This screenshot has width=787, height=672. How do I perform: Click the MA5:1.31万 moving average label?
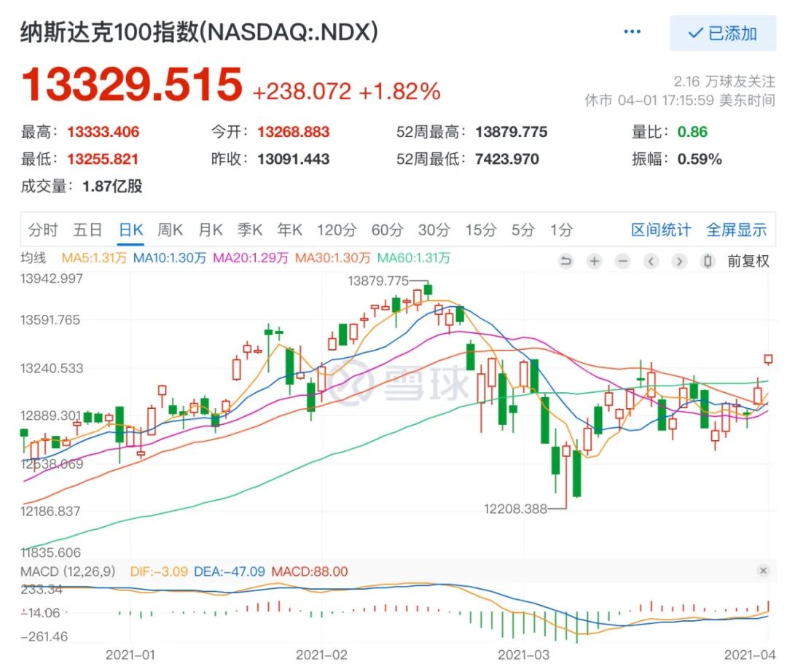tap(94, 258)
